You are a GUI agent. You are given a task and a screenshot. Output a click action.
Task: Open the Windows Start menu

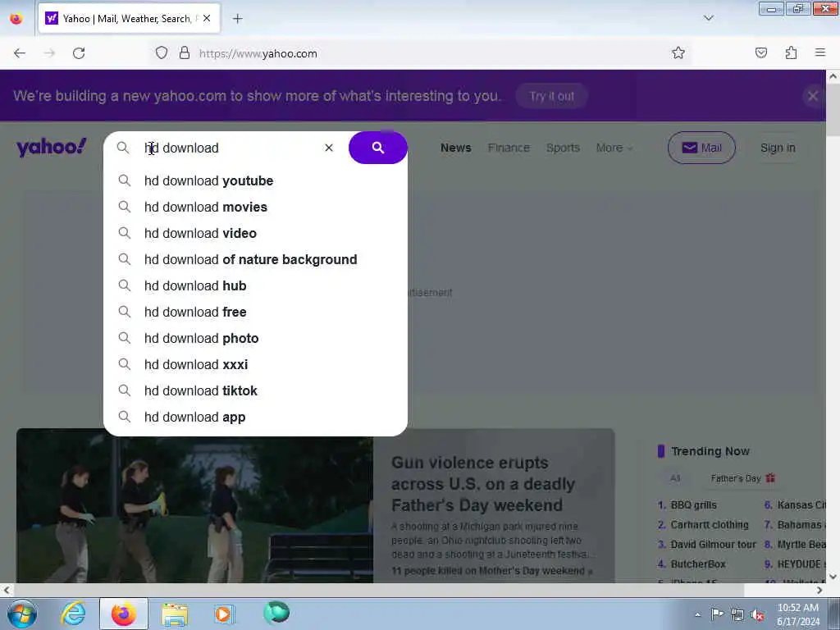click(22, 614)
